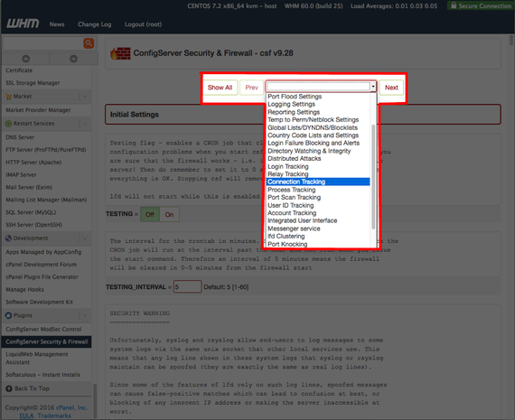
Task: Click the Show All button
Action: (220, 88)
